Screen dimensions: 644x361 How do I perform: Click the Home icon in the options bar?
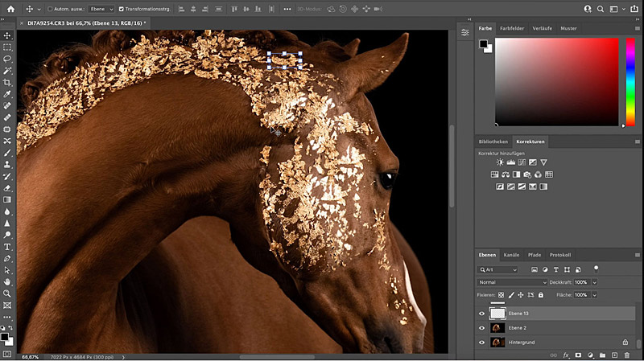click(x=10, y=9)
